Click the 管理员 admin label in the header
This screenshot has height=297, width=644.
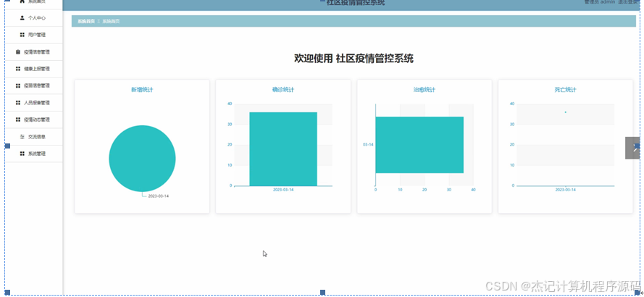599,2
